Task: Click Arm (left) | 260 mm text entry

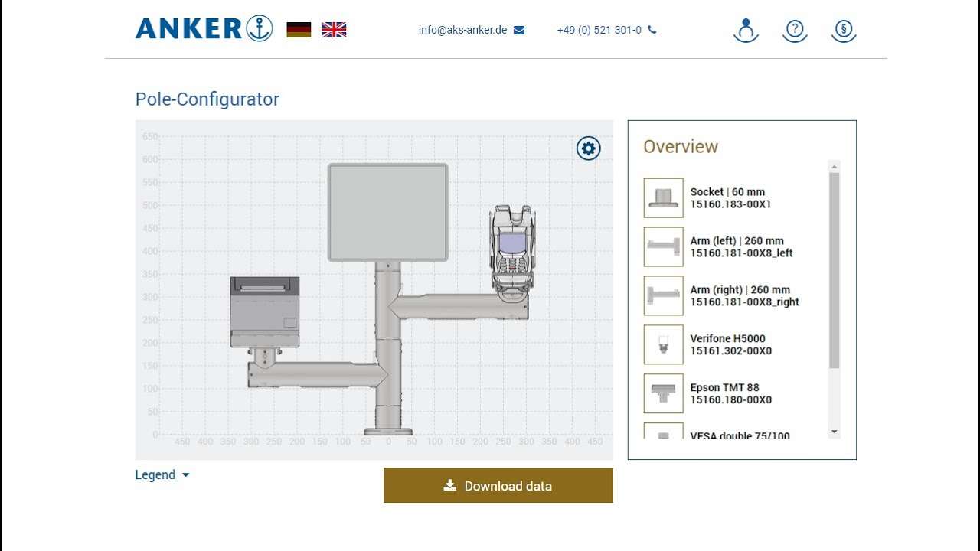Action: click(x=741, y=247)
